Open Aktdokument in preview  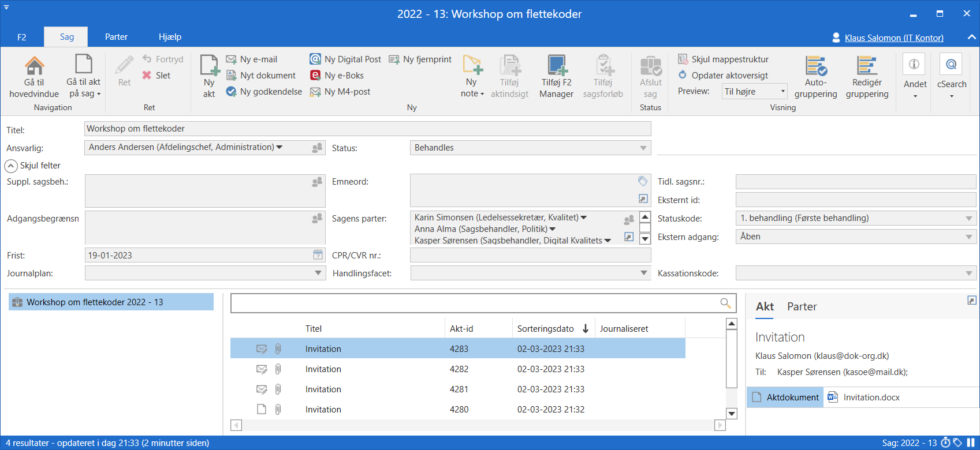coord(785,397)
